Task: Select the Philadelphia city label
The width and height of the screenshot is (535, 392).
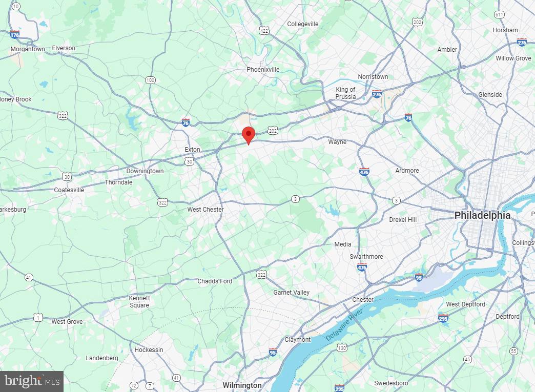Action: [482, 215]
